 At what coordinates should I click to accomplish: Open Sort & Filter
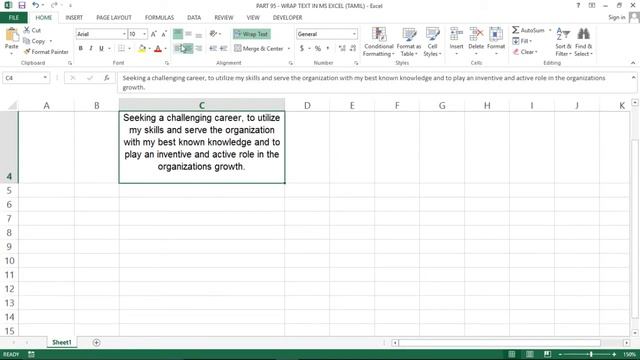pos(563,42)
